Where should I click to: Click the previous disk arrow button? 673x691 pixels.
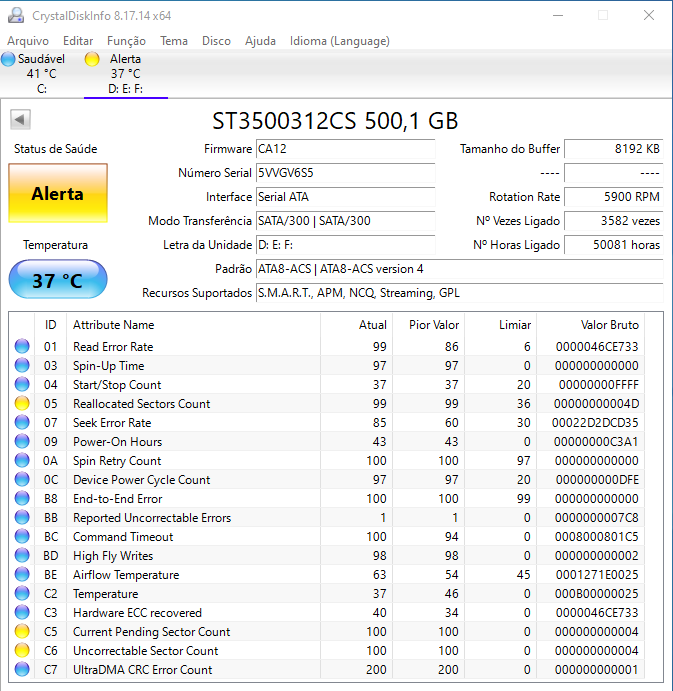point(20,119)
